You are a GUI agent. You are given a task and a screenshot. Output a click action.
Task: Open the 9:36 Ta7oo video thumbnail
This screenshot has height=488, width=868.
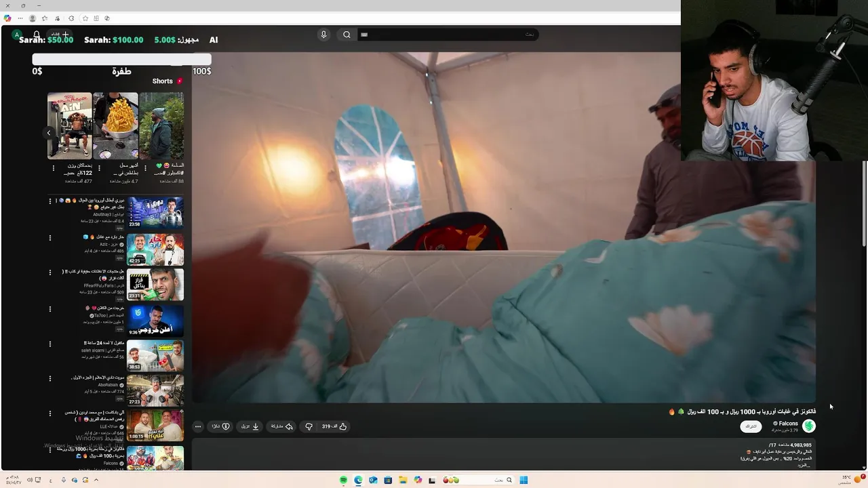click(155, 320)
